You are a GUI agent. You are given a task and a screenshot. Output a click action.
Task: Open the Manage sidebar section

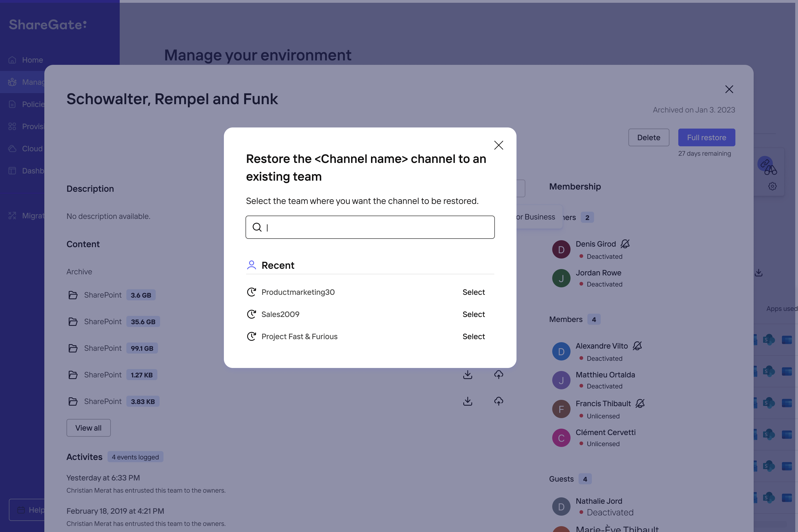[22, 82]
